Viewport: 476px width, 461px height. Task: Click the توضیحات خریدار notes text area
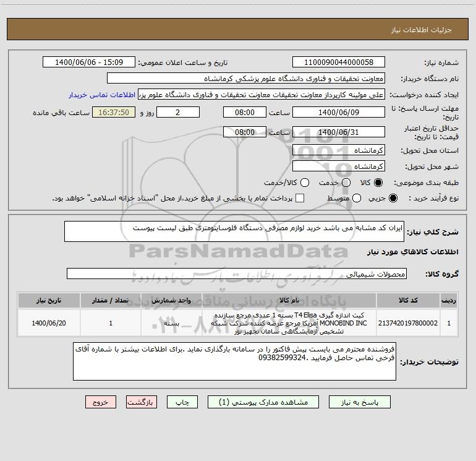pos(234,361)
